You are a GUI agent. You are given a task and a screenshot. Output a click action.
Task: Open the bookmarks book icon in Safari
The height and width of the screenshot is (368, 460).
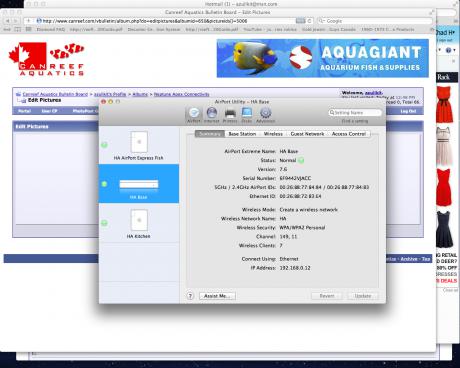[18, 29]
